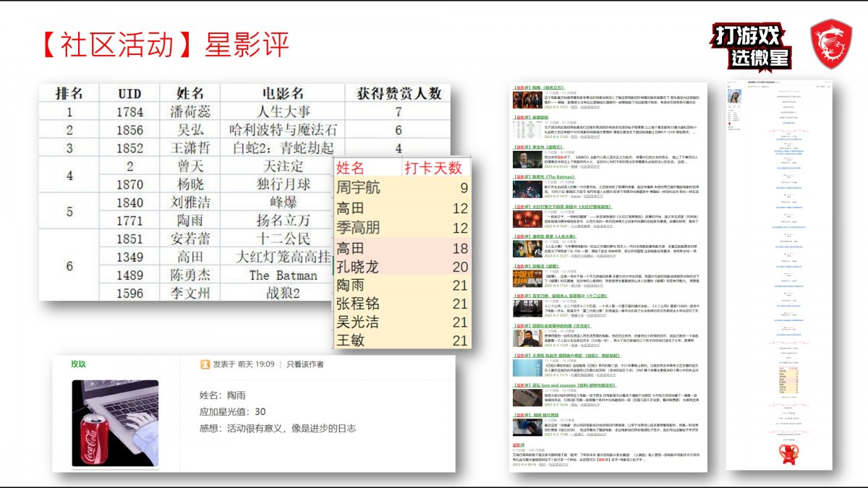Select the cell 潘荷蕊 in the ranking table

pos(190,112)
